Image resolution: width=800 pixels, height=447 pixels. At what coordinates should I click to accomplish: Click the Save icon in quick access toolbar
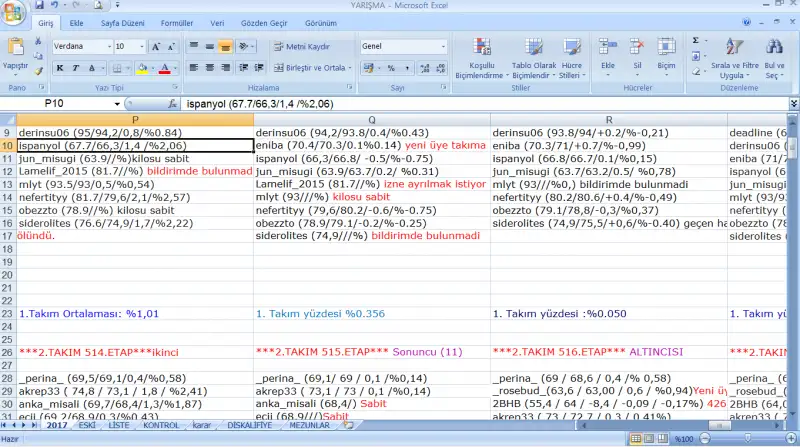click(41, 6)
